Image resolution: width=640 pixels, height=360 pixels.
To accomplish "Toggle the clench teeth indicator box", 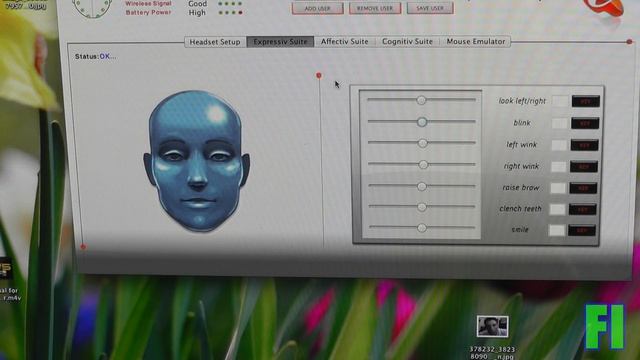I will [558, 209].
